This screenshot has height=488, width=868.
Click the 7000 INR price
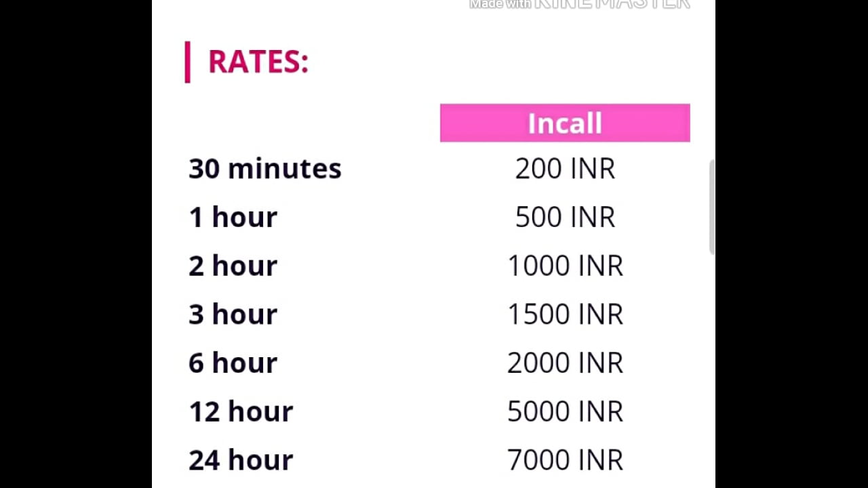coord(565,460)
